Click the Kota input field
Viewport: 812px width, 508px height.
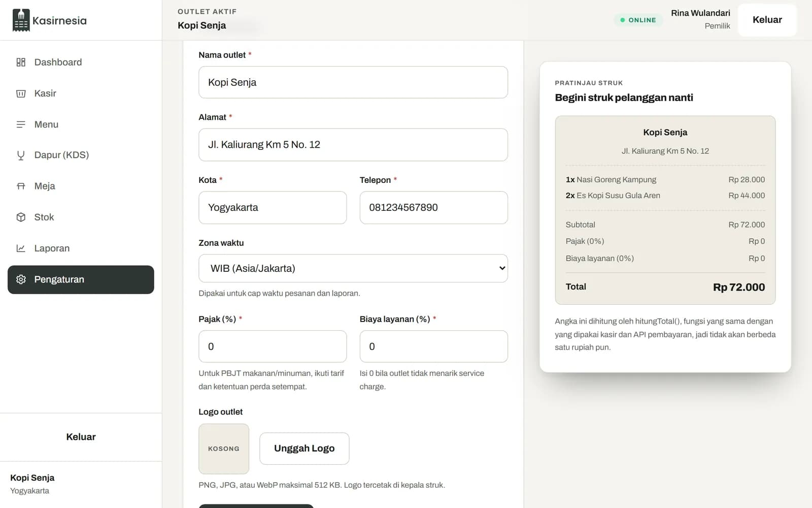pos(273,208)
